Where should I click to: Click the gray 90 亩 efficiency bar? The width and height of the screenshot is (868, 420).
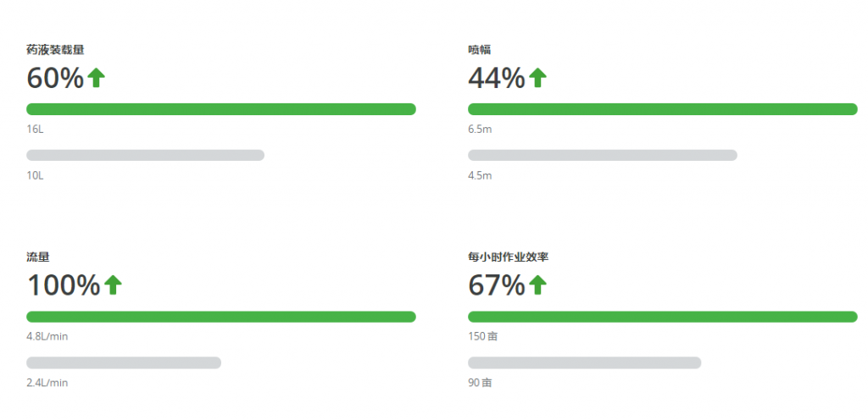(x=585, y=362)
